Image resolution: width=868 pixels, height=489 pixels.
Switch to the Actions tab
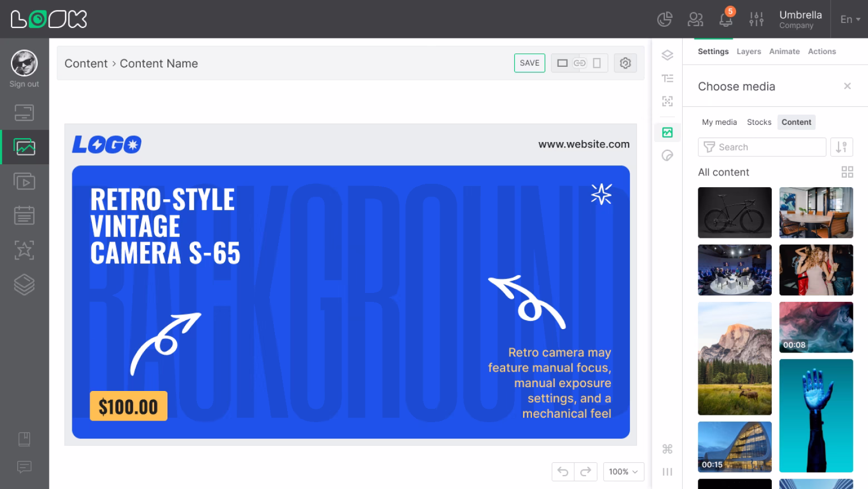click(x=822, y=51)
